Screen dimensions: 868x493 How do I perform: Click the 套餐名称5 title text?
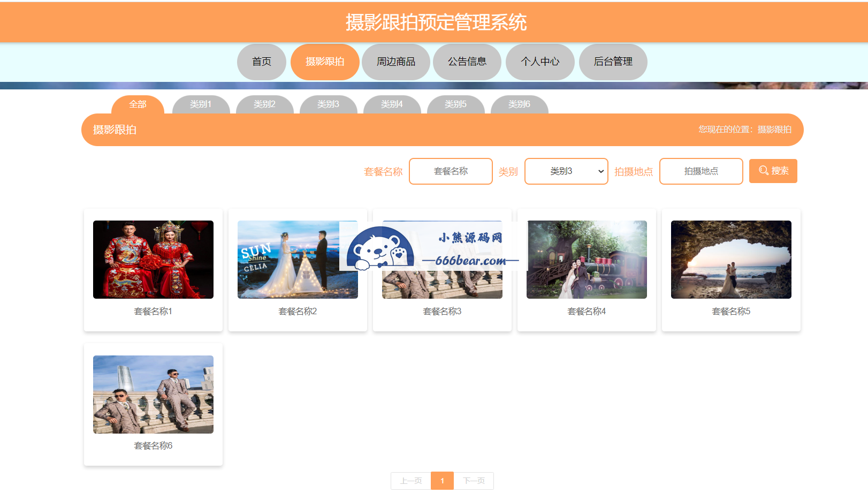point(731,312)
